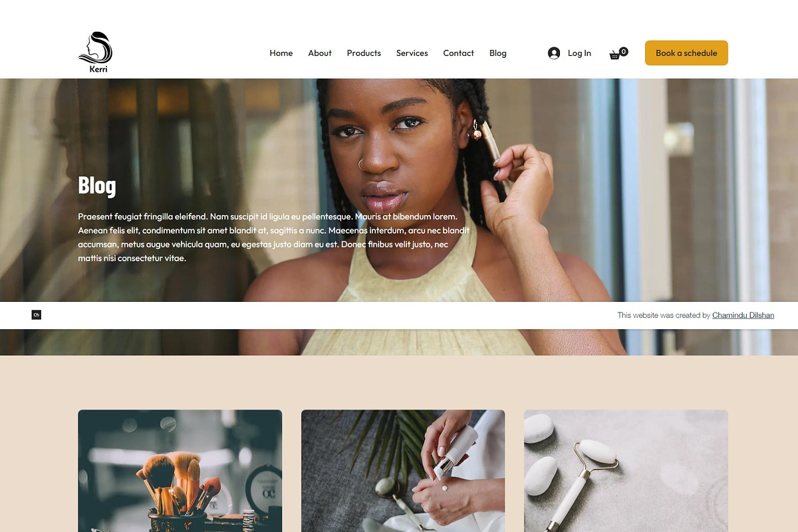The image size is (798, 532).
Task: Open the Chamindu Dilshan creator link
Action: [743, 315]
